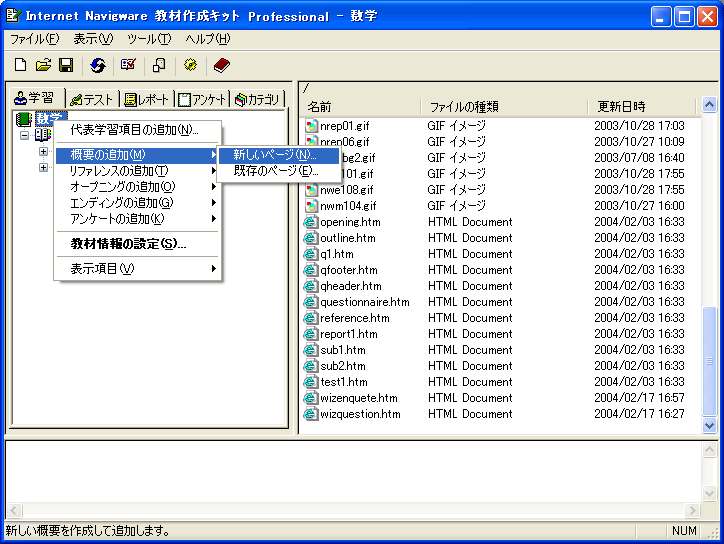Click the 名前 column header
Screen dimensions: 724x544
tap(360, 106)
